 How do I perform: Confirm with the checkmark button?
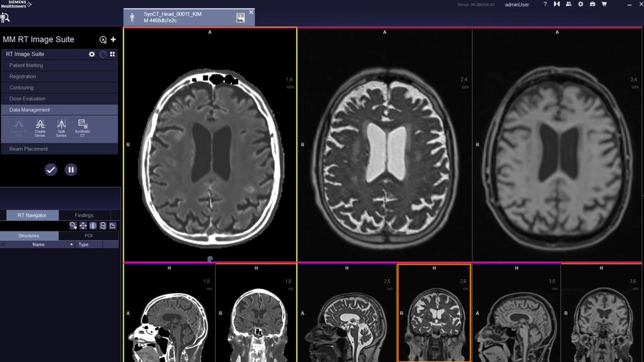coord(50,170)
